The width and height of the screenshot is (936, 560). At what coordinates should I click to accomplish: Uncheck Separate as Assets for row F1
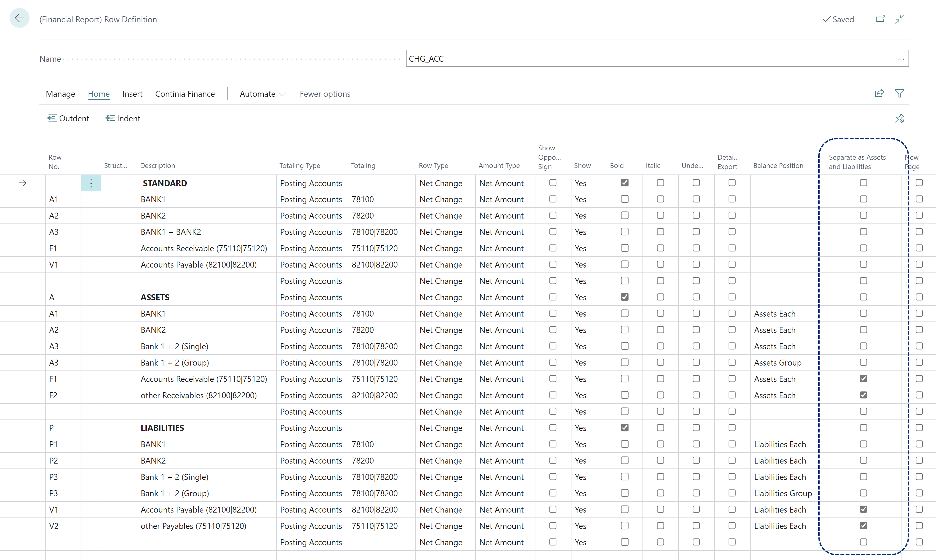(863, 379)
